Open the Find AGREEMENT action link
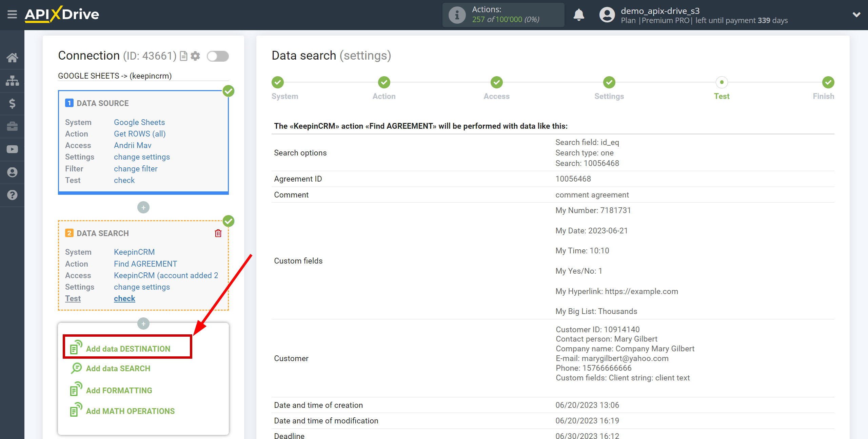Viewport: 868px width, 439px height. (145, 264)
